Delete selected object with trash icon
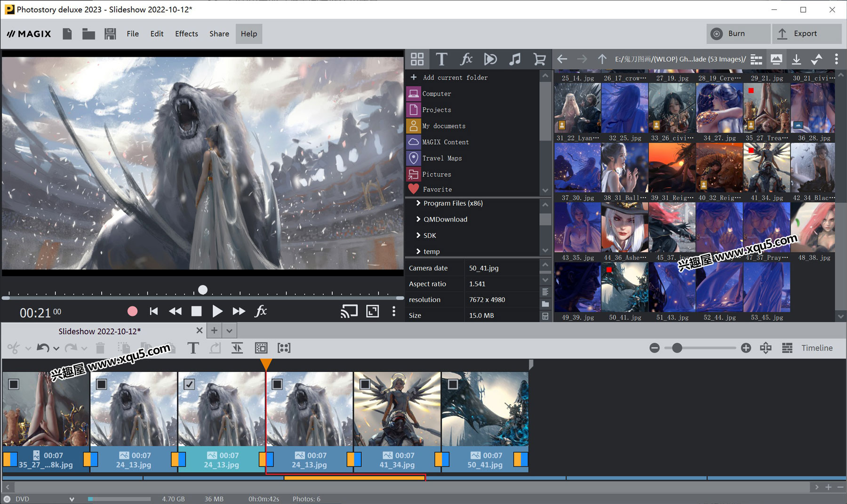This screenshot has width=847, height=504. coord(100,348)
